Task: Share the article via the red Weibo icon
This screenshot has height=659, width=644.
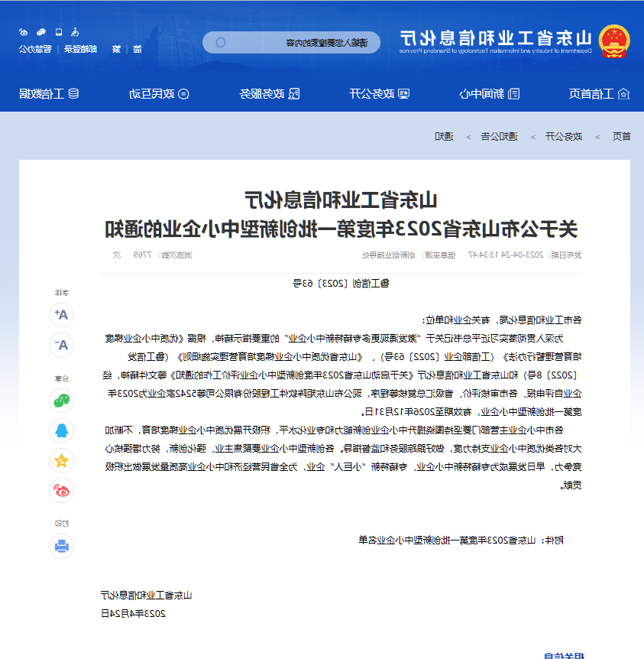Action: click(x=61, y=491)
